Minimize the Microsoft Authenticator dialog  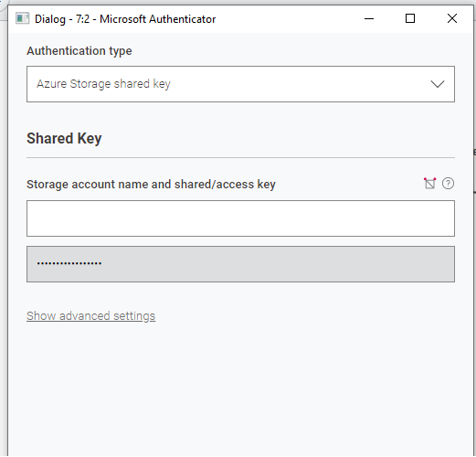369,19
